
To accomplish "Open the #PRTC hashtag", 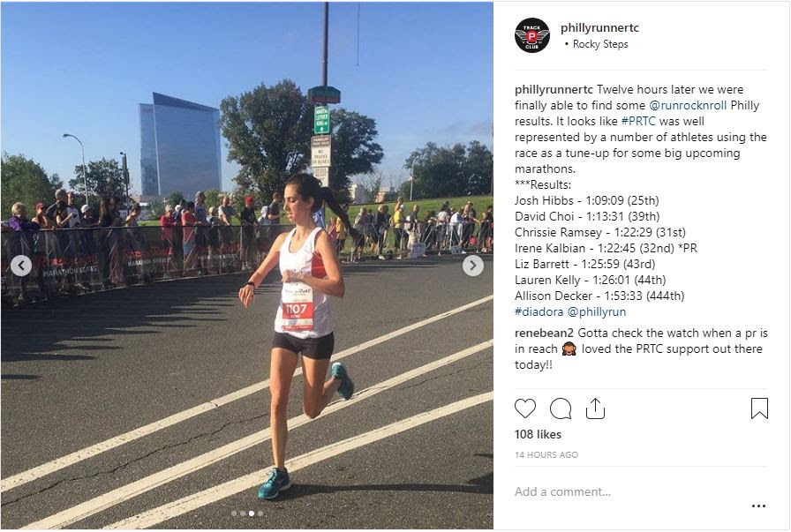I will point(638,121).
